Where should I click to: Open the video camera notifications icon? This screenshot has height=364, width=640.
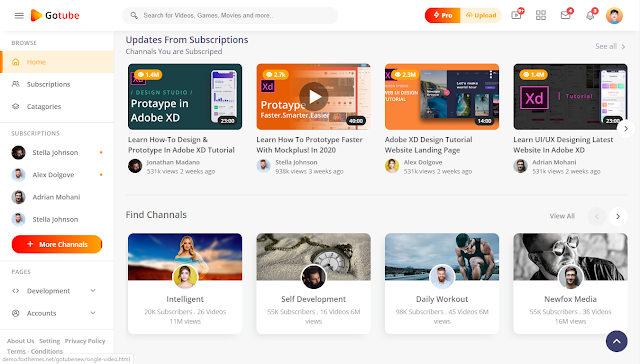point(516,16)
